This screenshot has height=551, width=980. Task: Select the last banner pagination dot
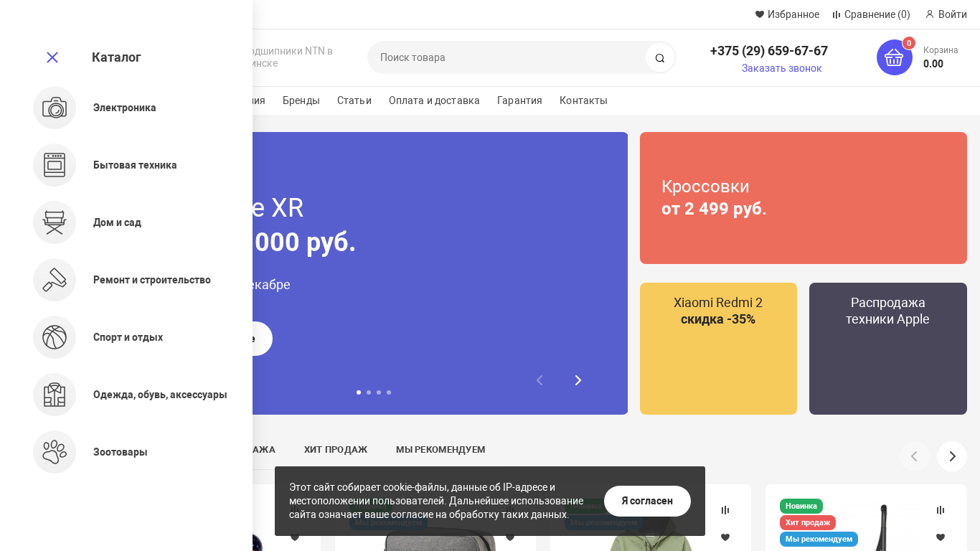[389, 392]
